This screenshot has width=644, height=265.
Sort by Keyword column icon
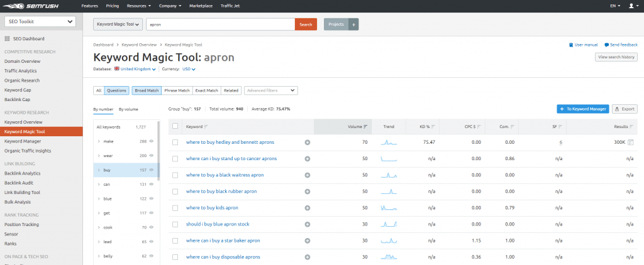[x=206, y=127]
